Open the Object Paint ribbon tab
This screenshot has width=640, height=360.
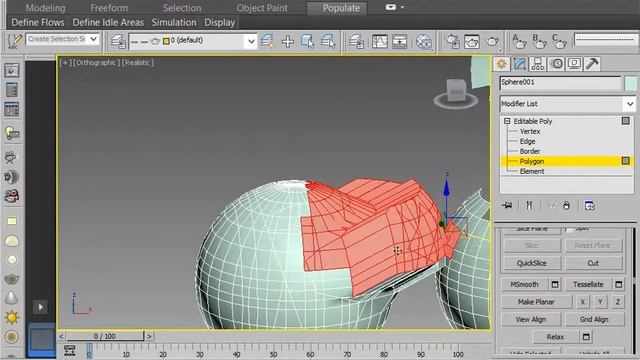point(262,8)
